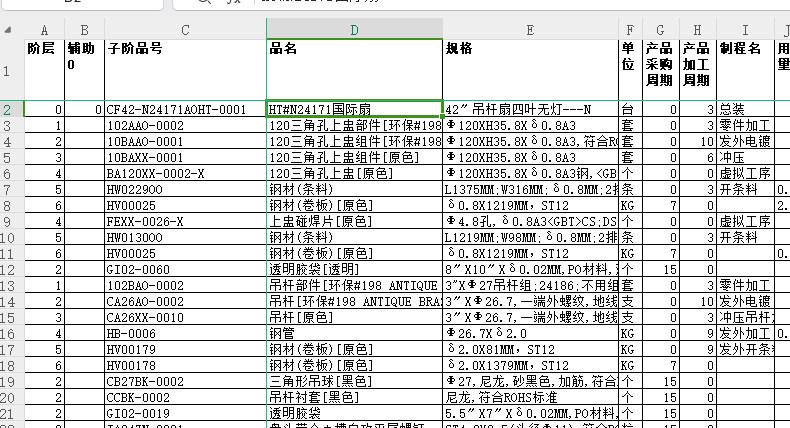Select row 19 header

coord(12,381)
